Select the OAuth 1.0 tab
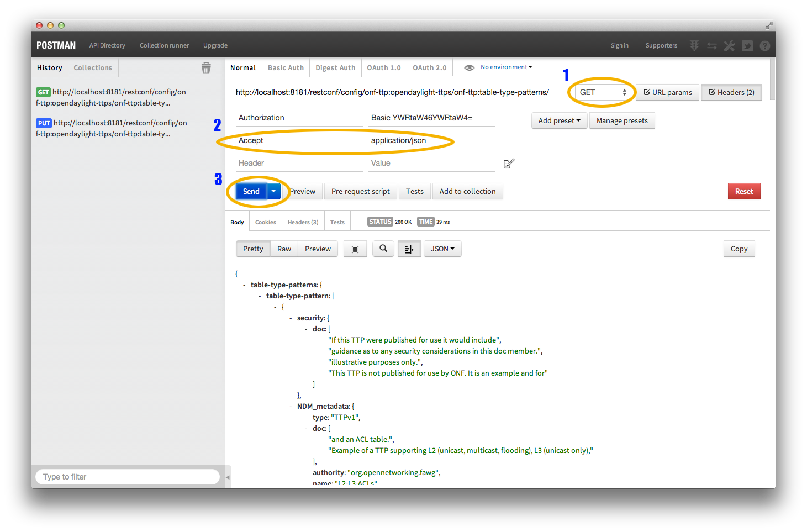This screenshot has height=532, width=807. (x=384, y=67)
